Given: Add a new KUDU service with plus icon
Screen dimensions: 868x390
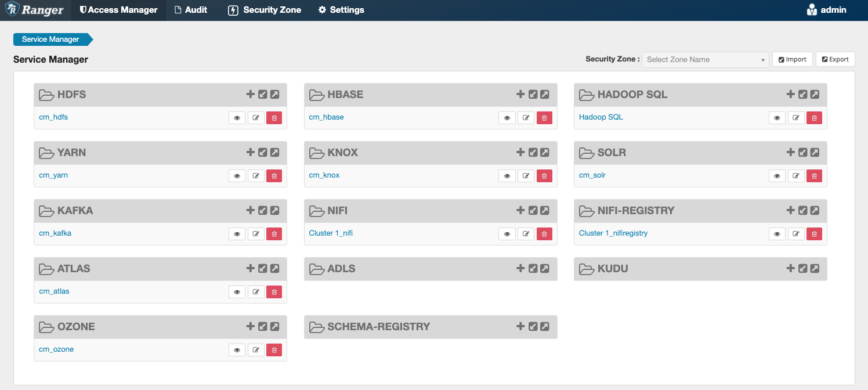Looking at the screenshot, I should pyautogui.click(x=790, y=268).
